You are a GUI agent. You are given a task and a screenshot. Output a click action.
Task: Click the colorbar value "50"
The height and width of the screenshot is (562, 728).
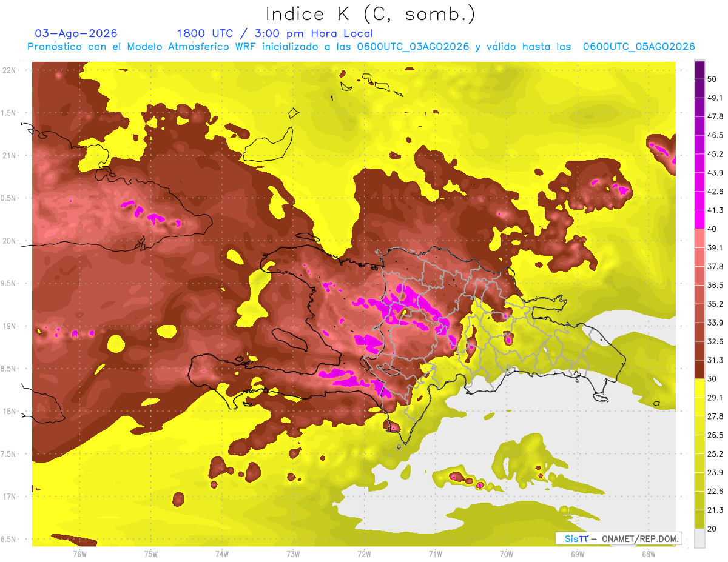[713, 79]
